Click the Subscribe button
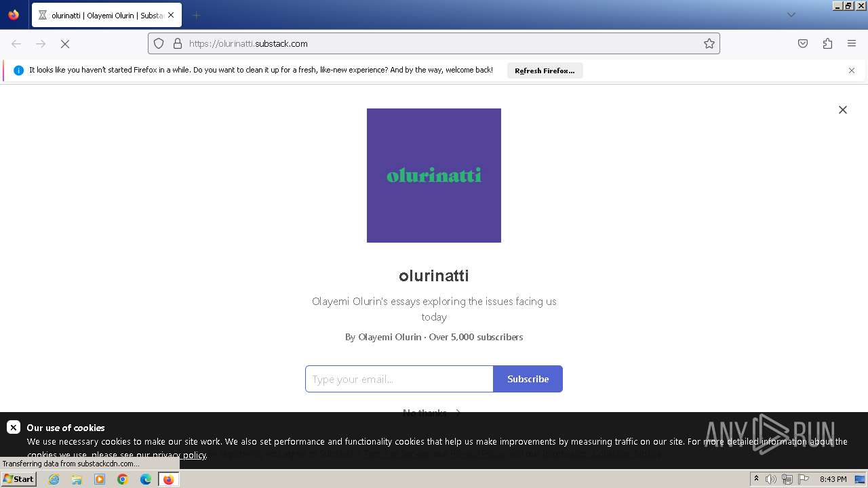 (528, 379)
